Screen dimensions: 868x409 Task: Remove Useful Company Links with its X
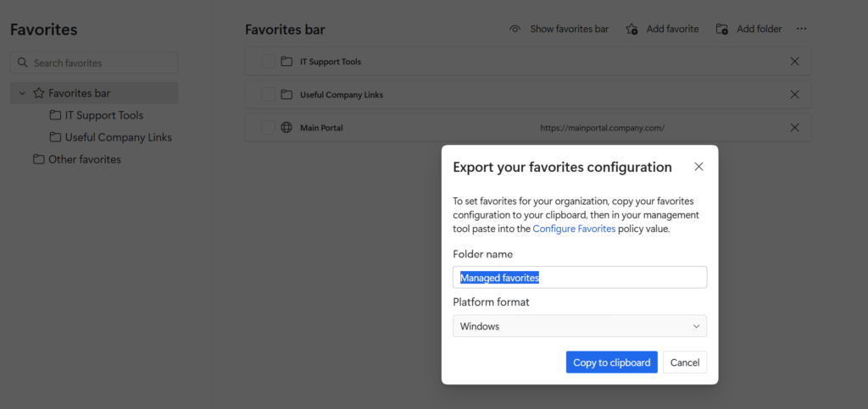coord(794,95)
